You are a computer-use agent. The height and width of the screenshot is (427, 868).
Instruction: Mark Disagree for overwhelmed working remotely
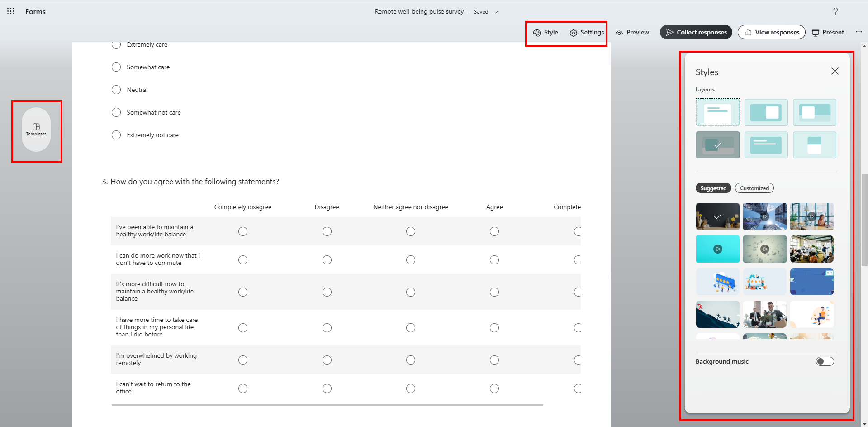327,360
